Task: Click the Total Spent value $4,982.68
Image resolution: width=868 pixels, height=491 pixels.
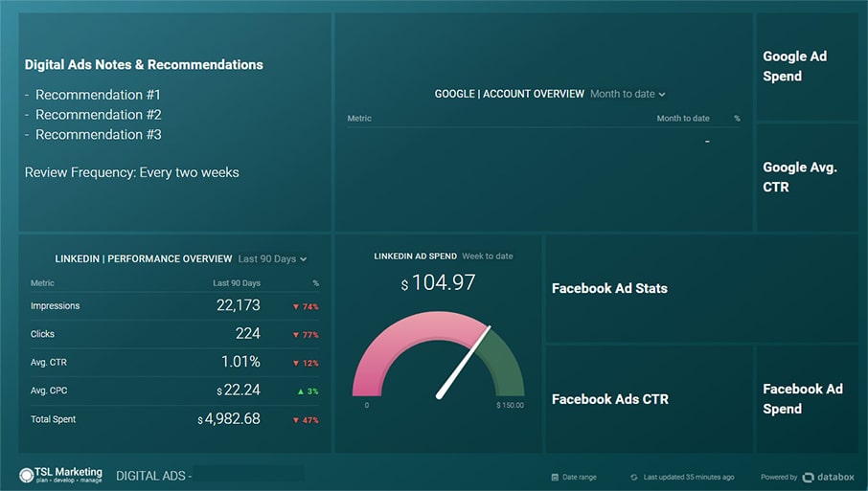Action: coord(229,418)
